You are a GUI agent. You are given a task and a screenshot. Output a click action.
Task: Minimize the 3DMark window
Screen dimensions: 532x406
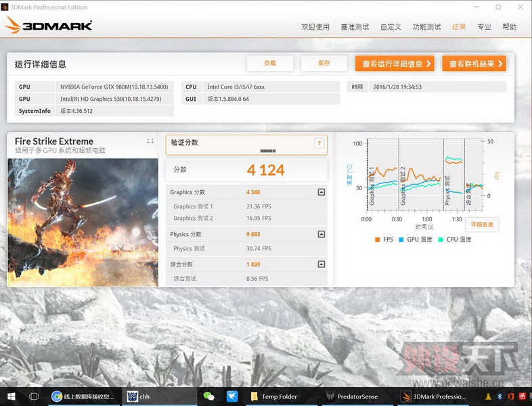(476, 7)
